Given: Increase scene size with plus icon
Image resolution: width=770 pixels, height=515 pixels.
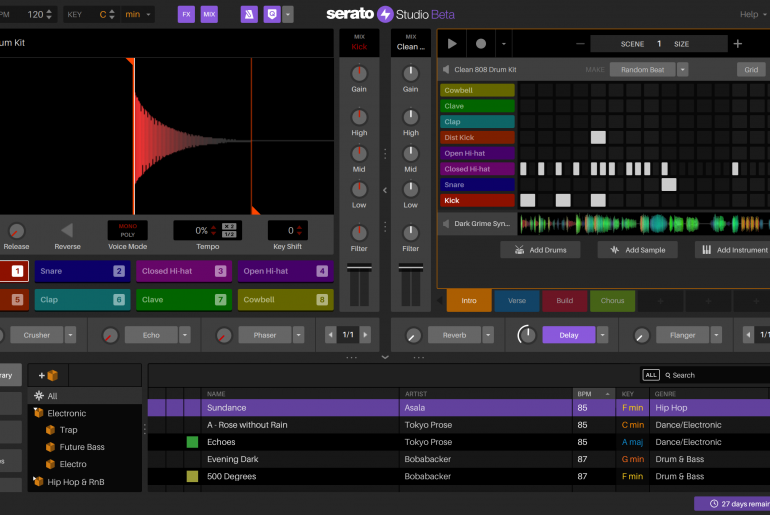Looking at the screenshot, I should [x=738, y=44].
